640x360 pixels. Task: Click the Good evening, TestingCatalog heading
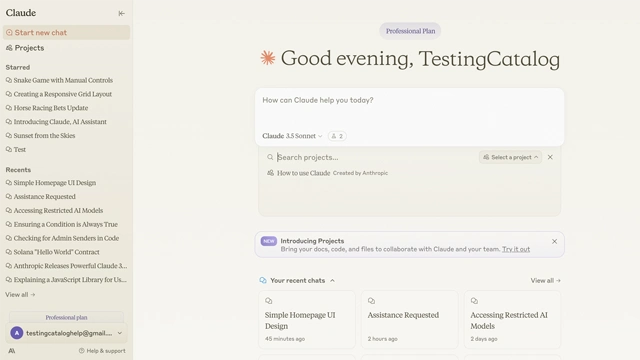[420, 59]
